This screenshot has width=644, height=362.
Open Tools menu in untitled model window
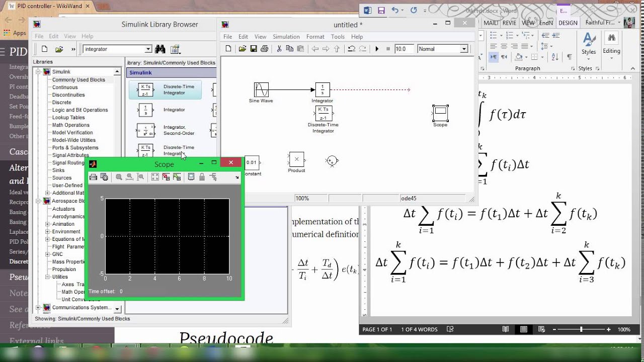click(338, 37)
